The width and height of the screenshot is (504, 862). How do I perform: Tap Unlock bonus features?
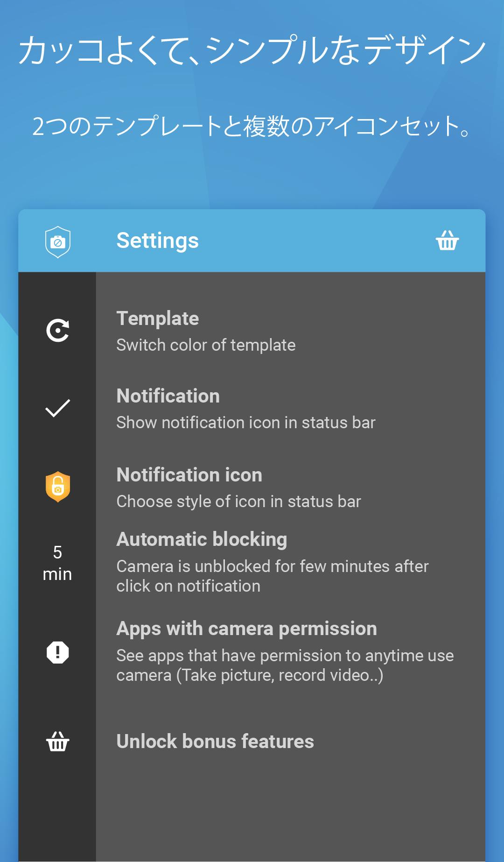pyautogui.click(x=215, y=742)
